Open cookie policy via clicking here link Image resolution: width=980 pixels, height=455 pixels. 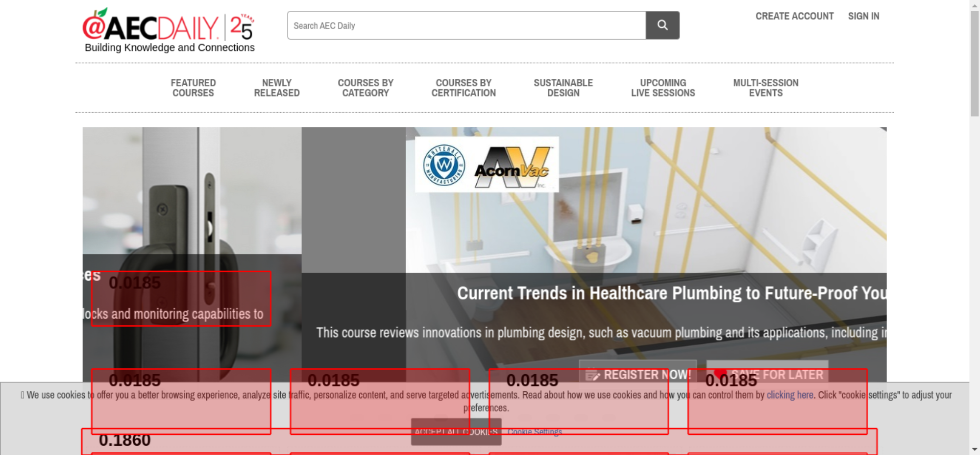[790, 395]
